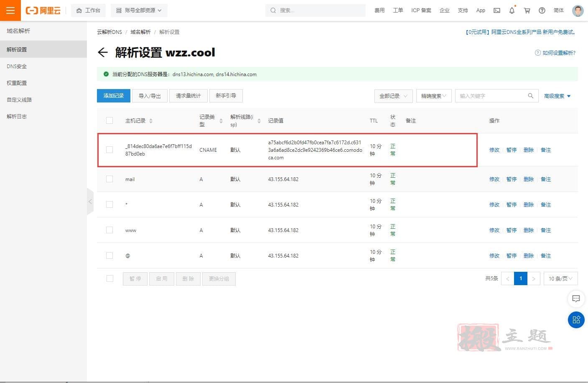
Task: Open 工单 in top navigation
Action: point(398,10)
